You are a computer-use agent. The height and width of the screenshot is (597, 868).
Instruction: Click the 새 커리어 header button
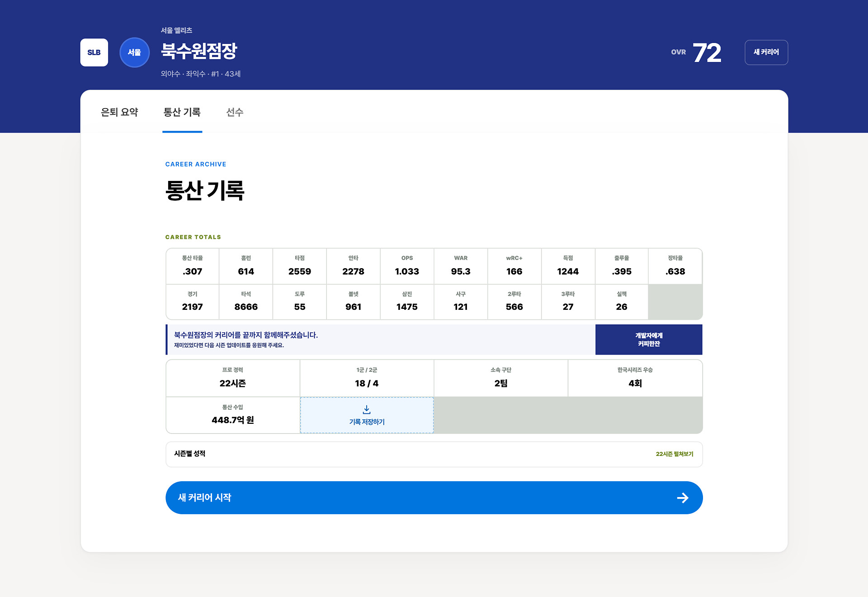[766, 52]
